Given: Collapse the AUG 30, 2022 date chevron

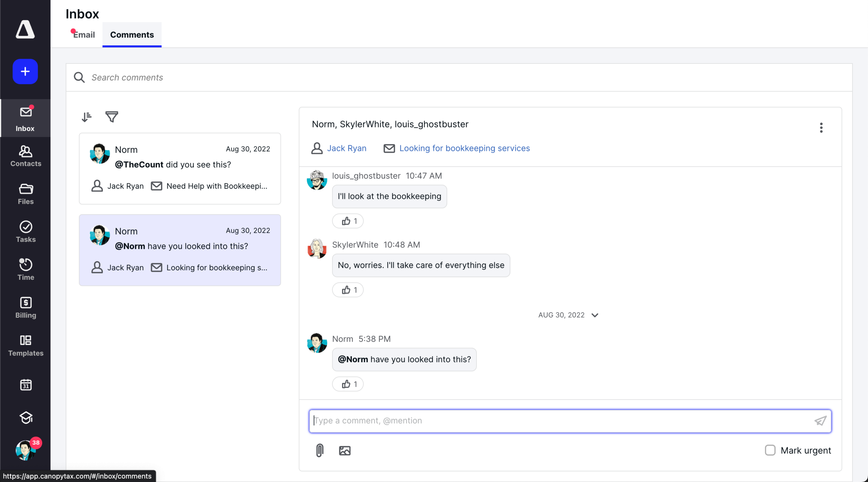Looking at the screenshot, I should click(595, 315).
